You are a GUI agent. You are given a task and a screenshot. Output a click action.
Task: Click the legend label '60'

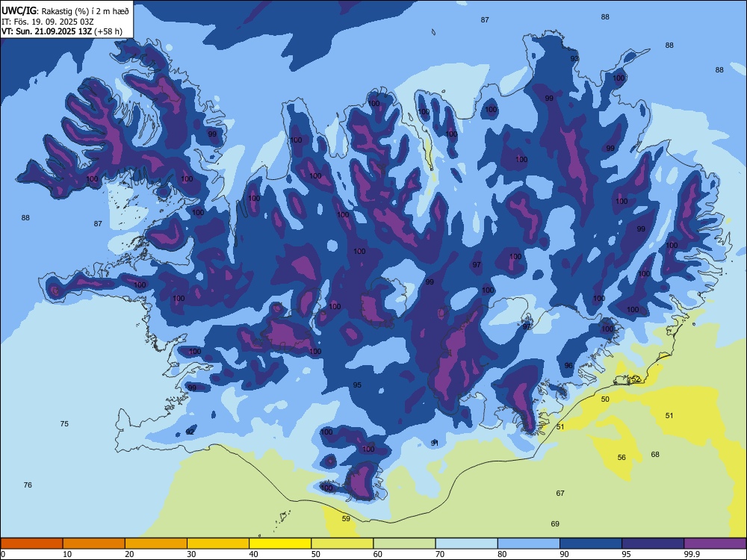378,554
